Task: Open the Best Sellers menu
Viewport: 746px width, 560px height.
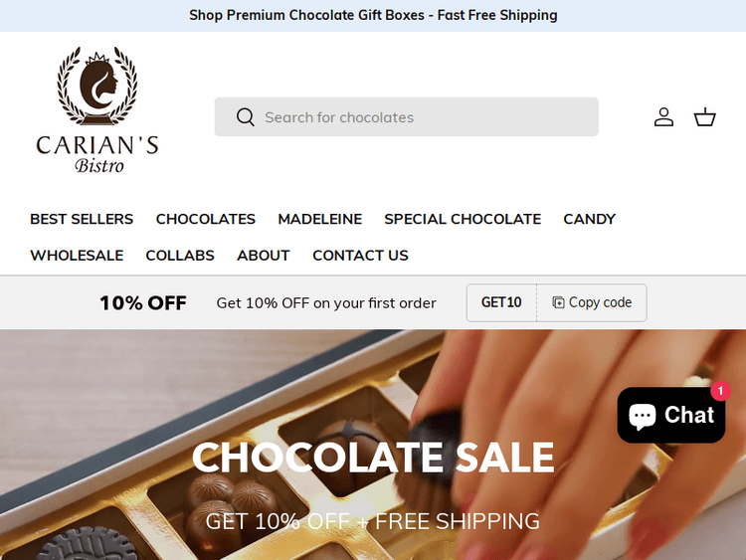Action: [82, 219]
